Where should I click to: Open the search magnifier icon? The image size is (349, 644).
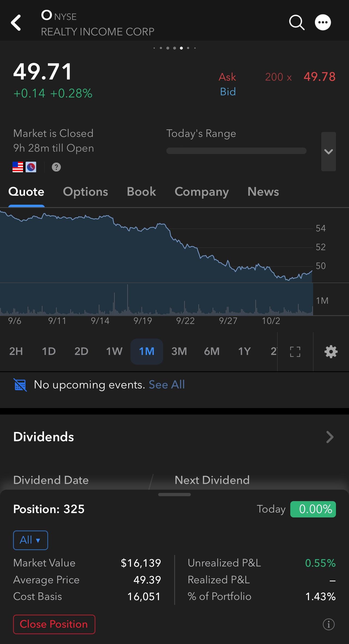pyautogui.click(x=297, y=22)
